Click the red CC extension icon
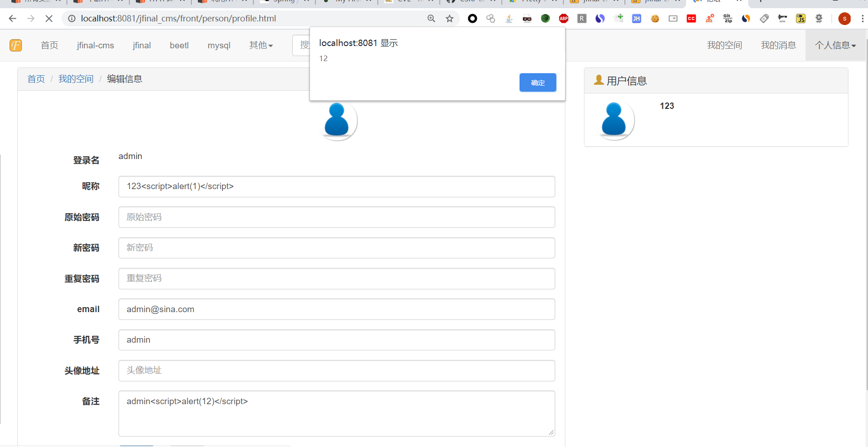This screenshot has height=447, width=868. (691, 19)
